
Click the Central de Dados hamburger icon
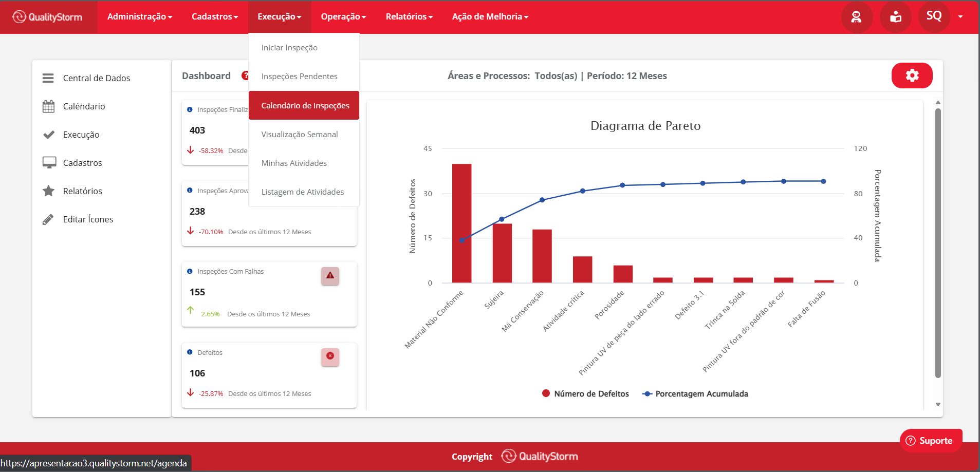pos(48,78)
